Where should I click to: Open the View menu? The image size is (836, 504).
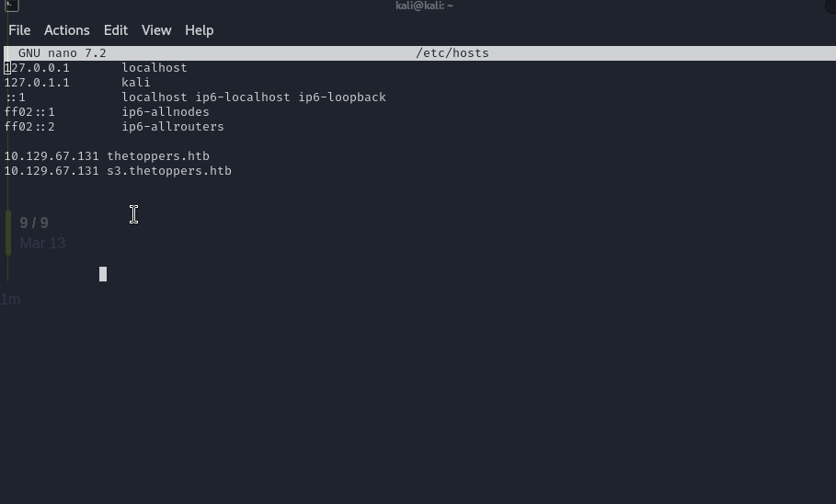(x=156, y=30)
